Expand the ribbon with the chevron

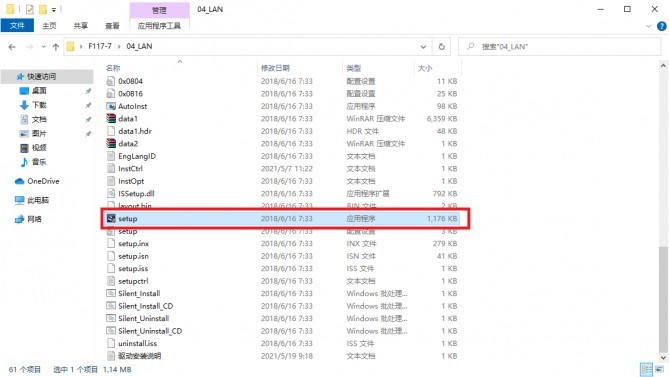click(649, 26)
